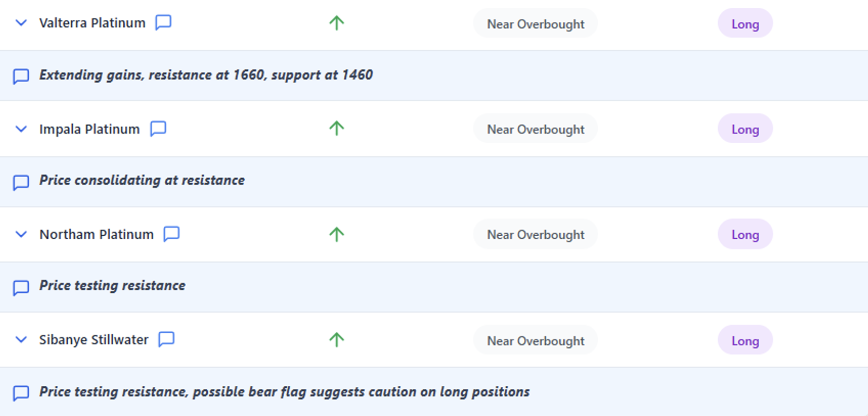Click the Impala Platinum name
This screenshot has height=416, width=868.
89,129
